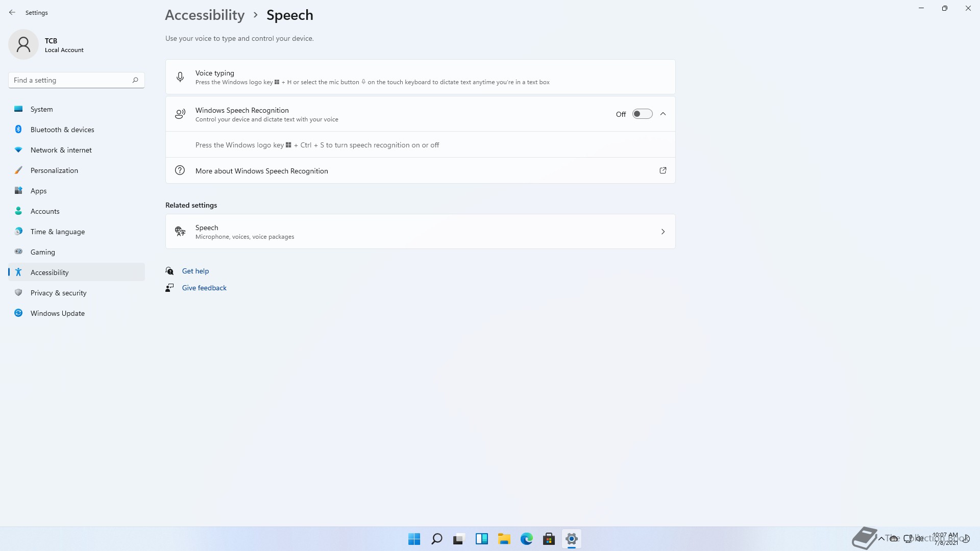980x551 pixels.
Task: Open the TCB local account profile
Action: [46, 44]
